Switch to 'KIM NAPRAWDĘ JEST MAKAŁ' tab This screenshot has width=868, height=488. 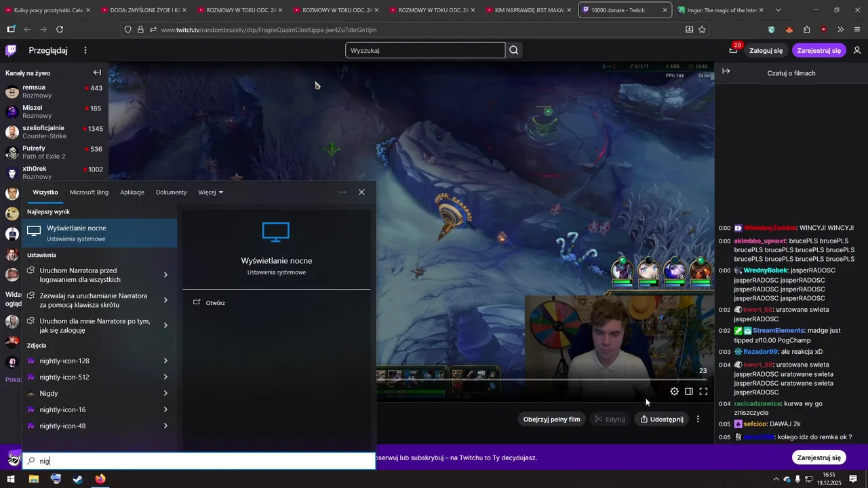[528, 10]
